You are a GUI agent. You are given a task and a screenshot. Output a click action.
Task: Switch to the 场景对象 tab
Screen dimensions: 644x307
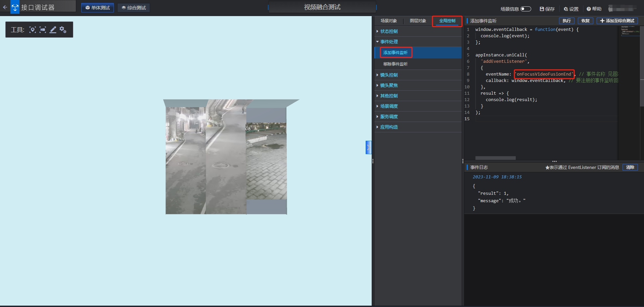(388, 21)
